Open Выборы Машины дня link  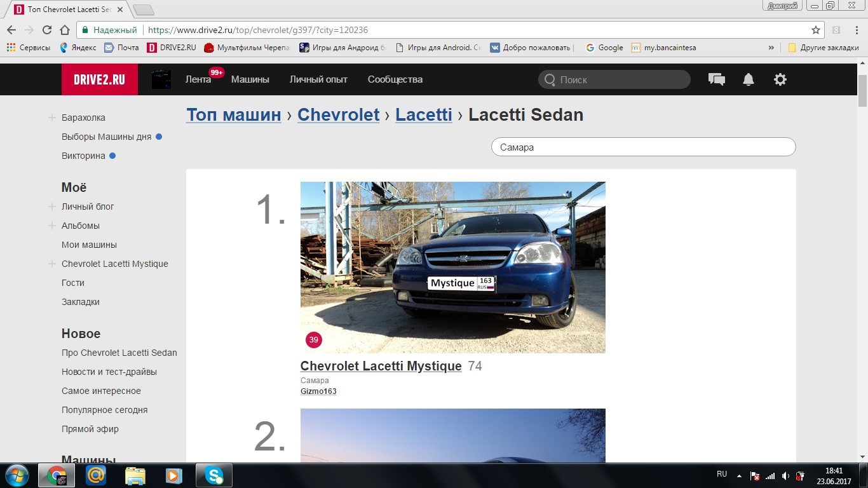(107, 137)
